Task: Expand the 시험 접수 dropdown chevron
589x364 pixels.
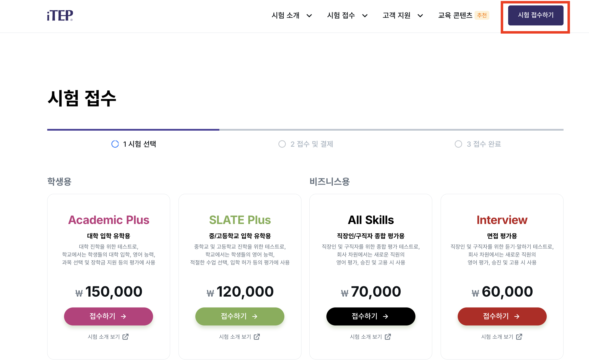Action: coord(365,16)
